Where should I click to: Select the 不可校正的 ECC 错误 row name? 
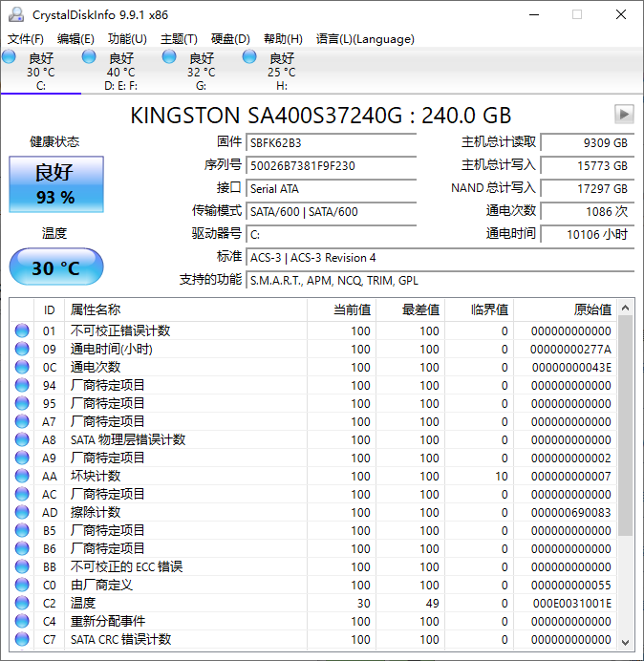126,566
